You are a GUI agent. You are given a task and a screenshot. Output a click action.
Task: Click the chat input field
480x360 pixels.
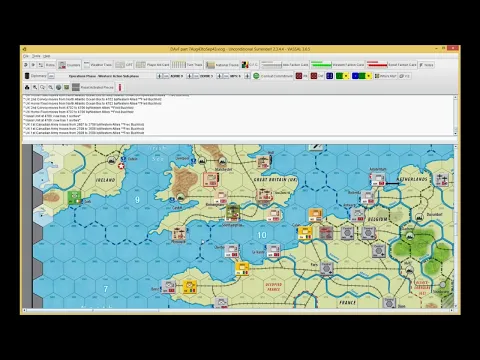[x=238, y=138]
